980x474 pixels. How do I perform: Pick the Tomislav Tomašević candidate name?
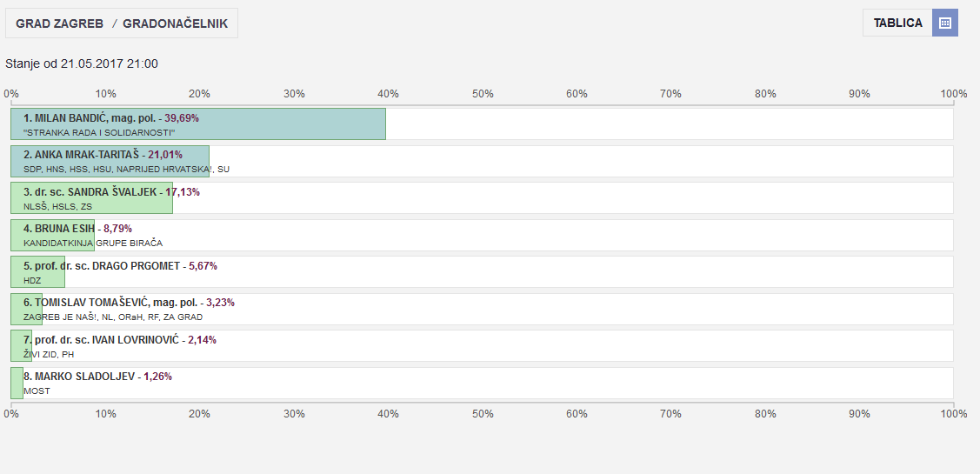coord(111,303)
